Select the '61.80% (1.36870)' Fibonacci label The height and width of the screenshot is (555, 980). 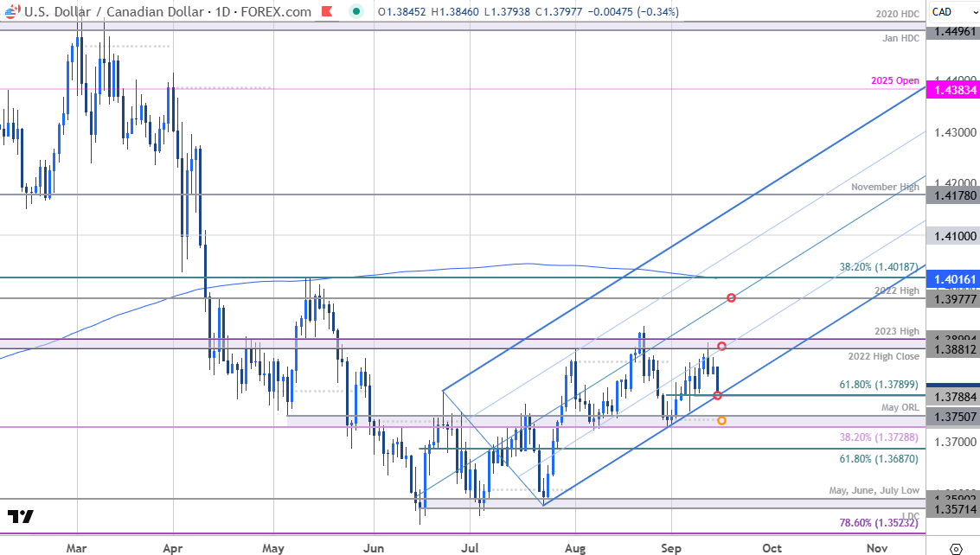click(x=880, y=459)
